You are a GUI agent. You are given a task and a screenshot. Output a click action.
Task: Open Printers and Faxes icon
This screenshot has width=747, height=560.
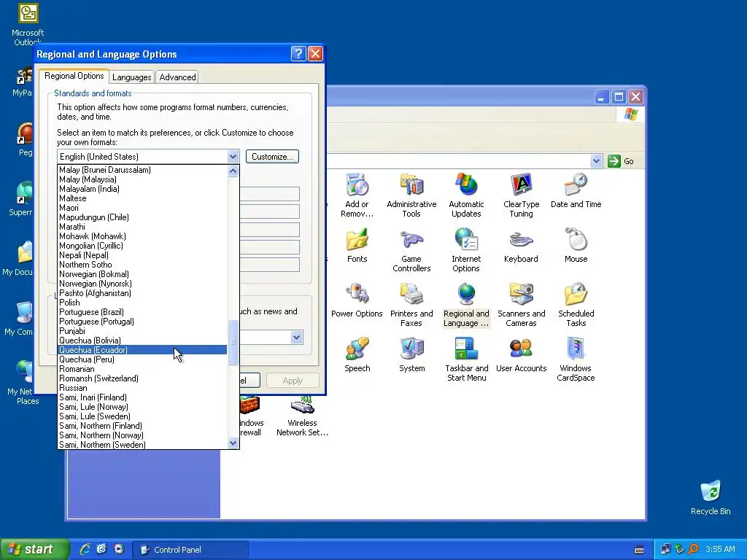411,295
